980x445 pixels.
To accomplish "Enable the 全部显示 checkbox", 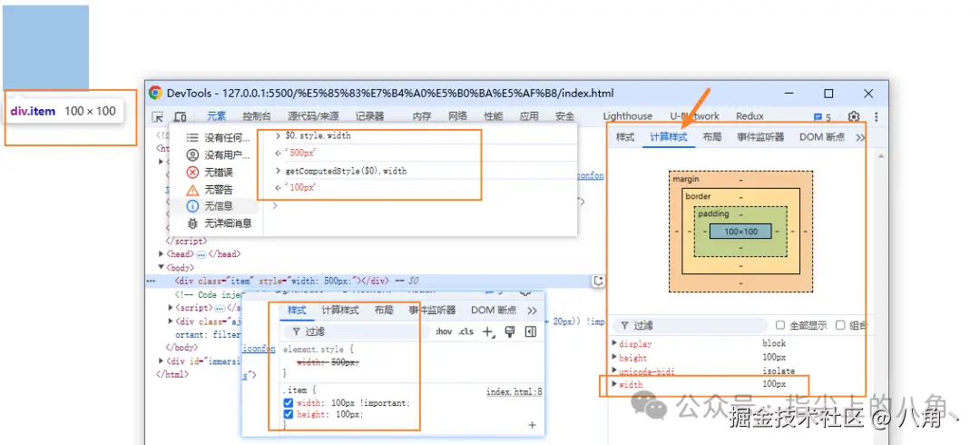I will pyautogui.click(x=780, y=325).
